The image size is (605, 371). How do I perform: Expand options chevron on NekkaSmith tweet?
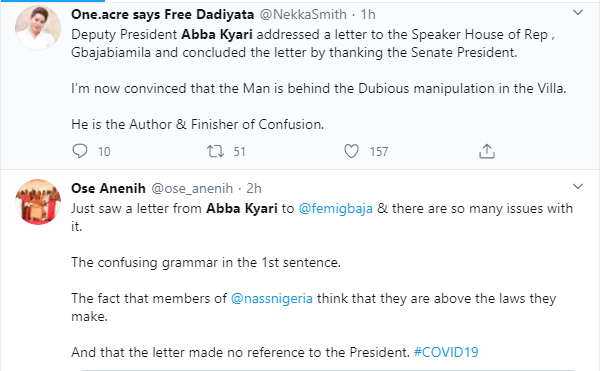[x=578, y=13]
